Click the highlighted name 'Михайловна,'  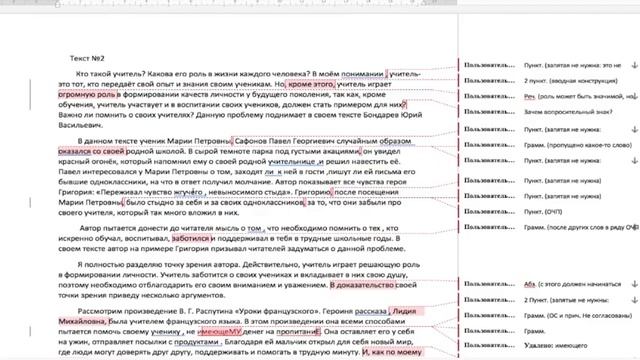tap(83, 322)
